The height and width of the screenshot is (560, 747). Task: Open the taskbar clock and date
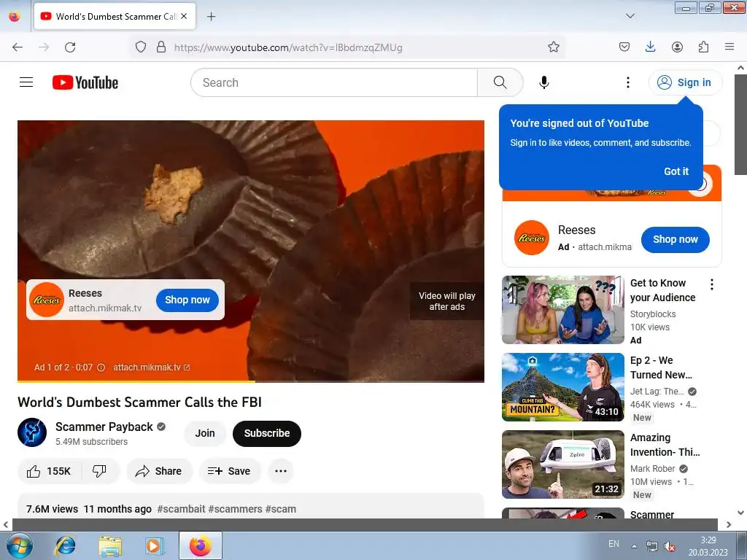tap(708, 546)
